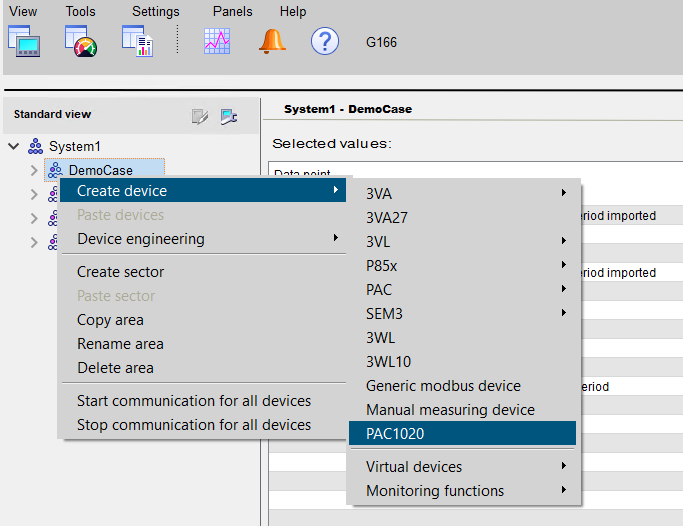The image size is (683, 526).
Task: Choose Stop communication for all devices
Action: click(203, 425)
